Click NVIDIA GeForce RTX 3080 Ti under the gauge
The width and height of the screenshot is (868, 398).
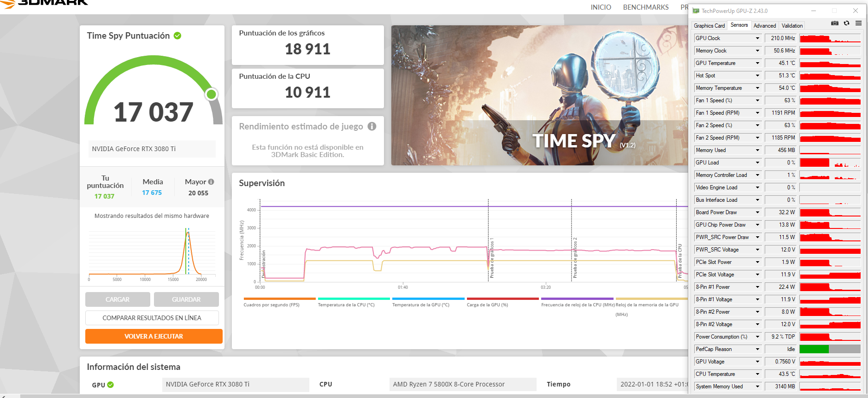152,149
